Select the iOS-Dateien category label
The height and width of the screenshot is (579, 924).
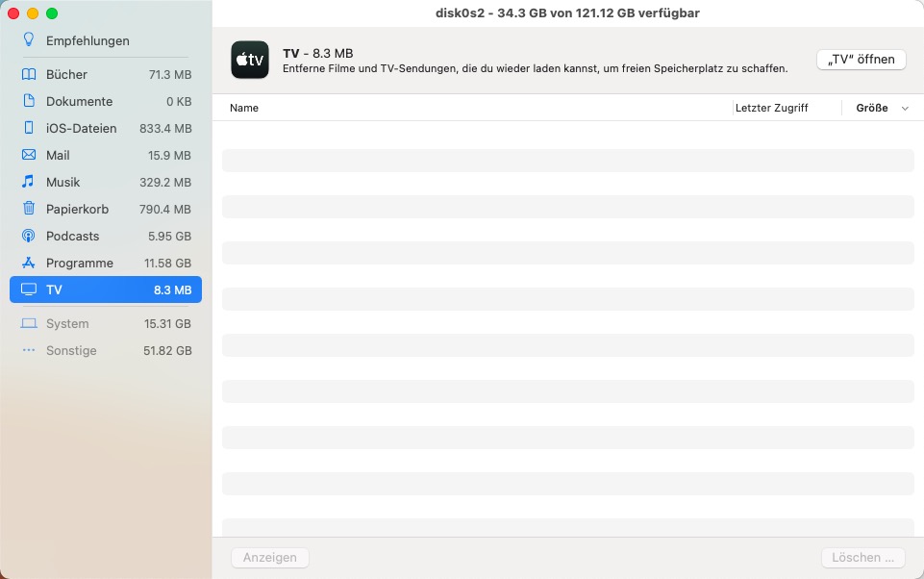click(x=82, y=128)
